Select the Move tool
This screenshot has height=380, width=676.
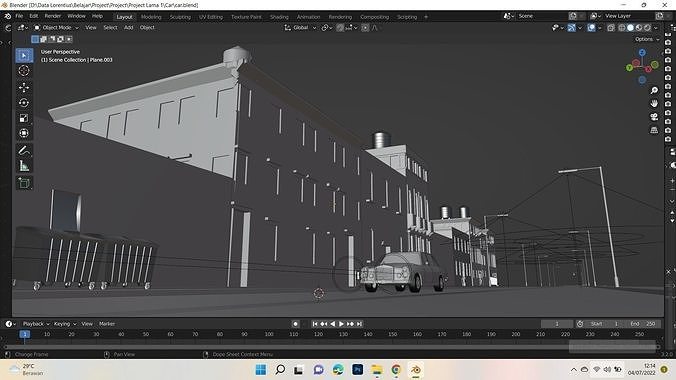[24, 87]
